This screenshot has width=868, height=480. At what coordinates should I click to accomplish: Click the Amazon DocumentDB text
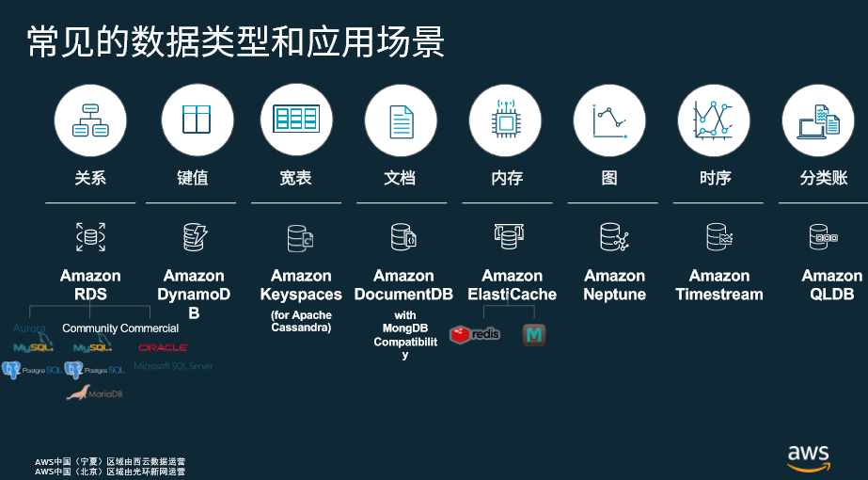[x=403, y=285]
